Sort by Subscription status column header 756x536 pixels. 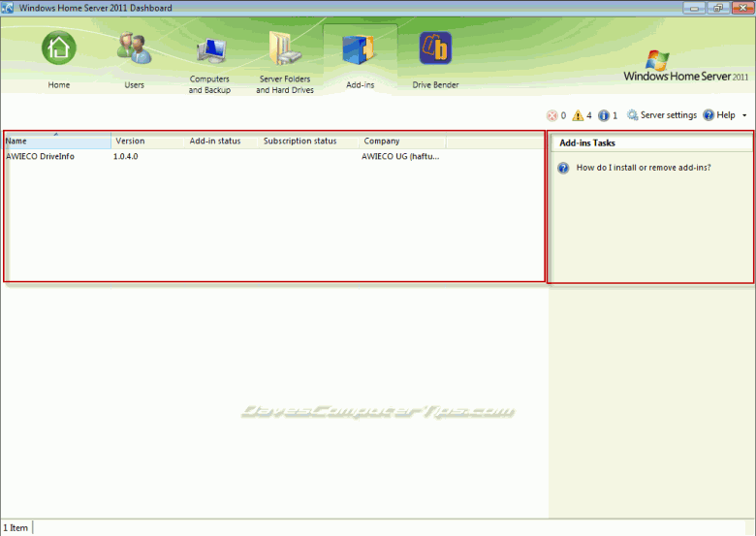tap(308, 141)
